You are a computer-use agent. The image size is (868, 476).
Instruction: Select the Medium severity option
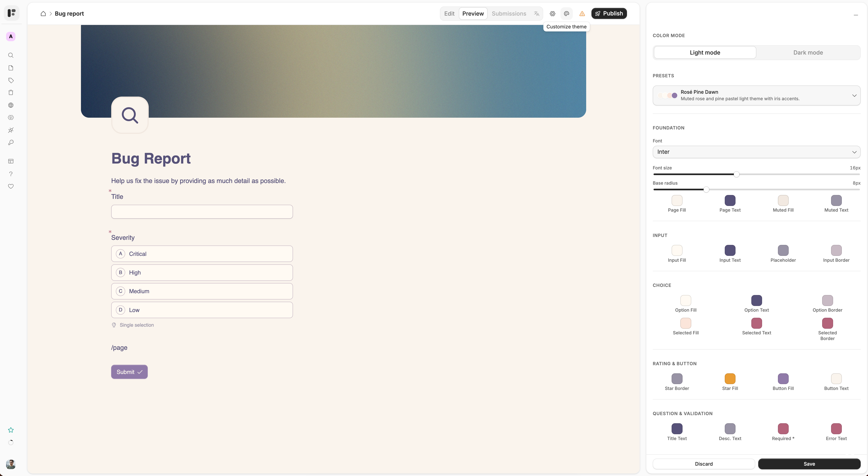coord(202,291)
